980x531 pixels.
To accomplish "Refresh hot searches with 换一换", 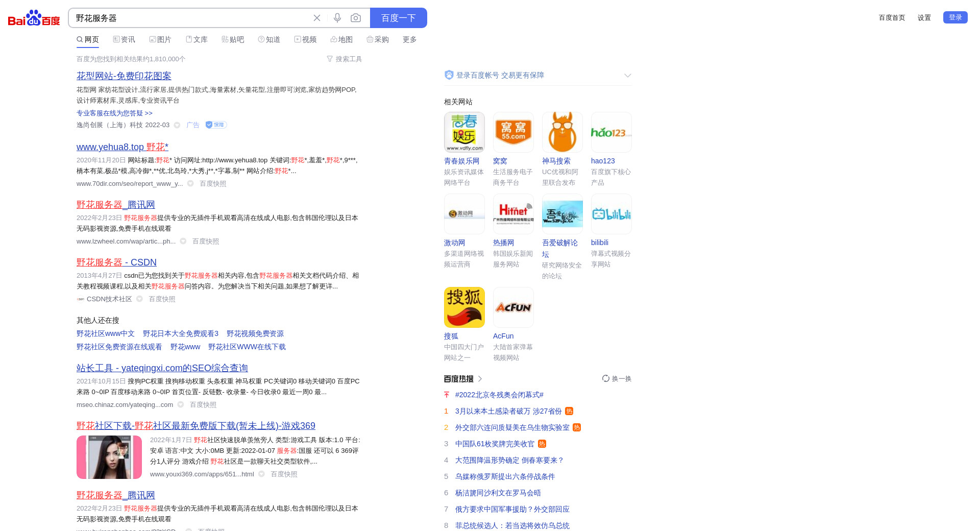I will [x=617, y=378].
